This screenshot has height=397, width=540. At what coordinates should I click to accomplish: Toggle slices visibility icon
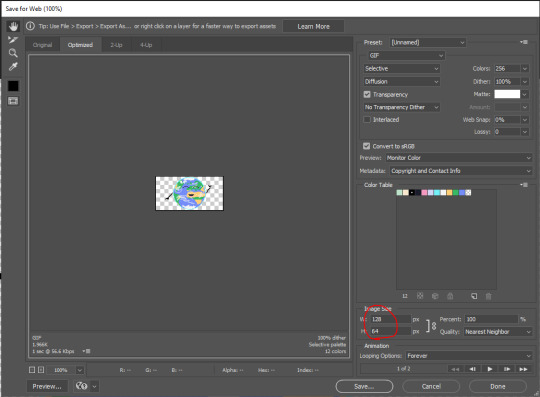[13, 101]
